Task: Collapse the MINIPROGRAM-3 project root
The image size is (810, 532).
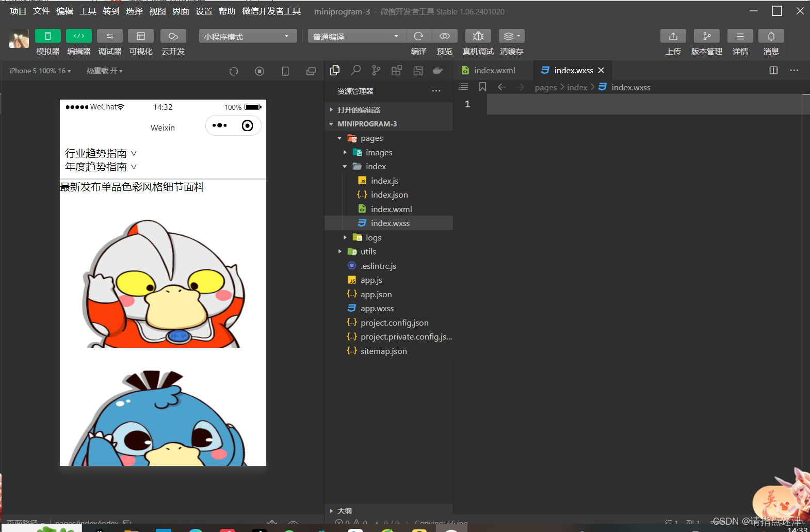Action: [388, 124]
